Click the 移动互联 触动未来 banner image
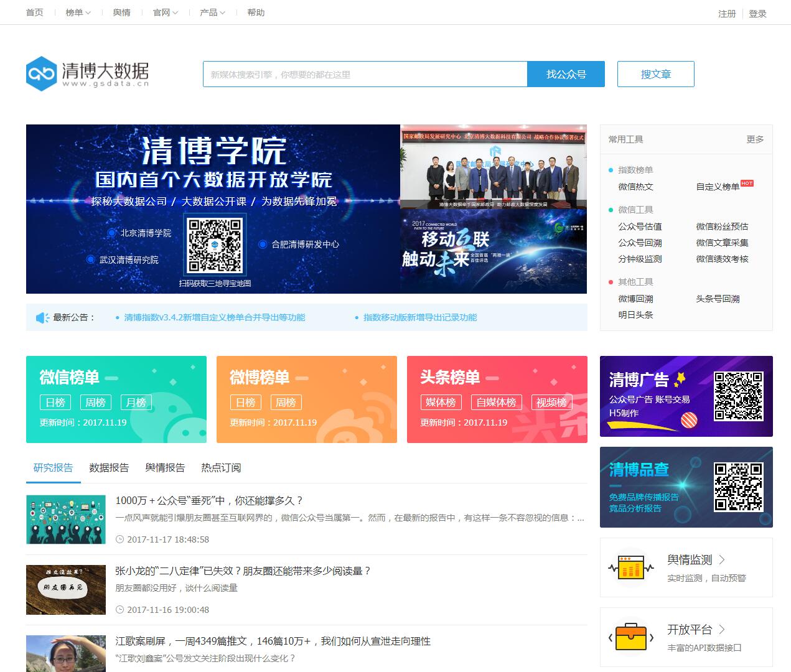Screen dimensions: 791x672 (494, 251)
